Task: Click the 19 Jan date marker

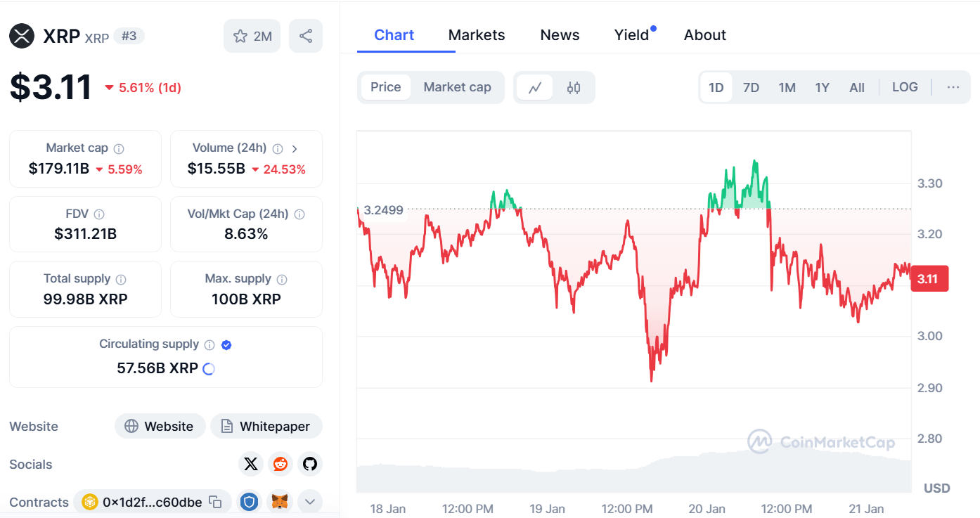Action: tap(547, 508)
